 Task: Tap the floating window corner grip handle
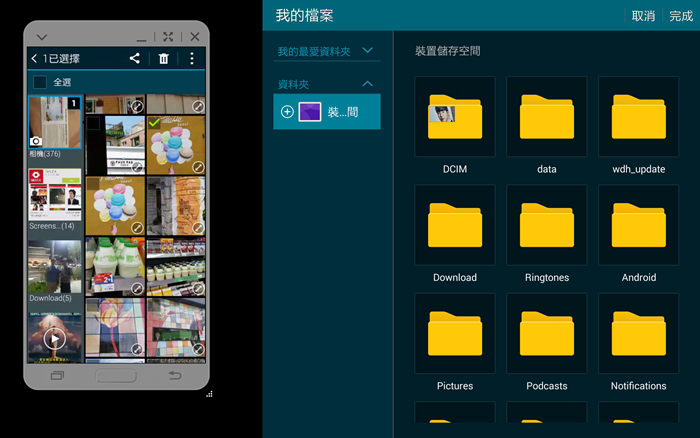coord(209,394)
